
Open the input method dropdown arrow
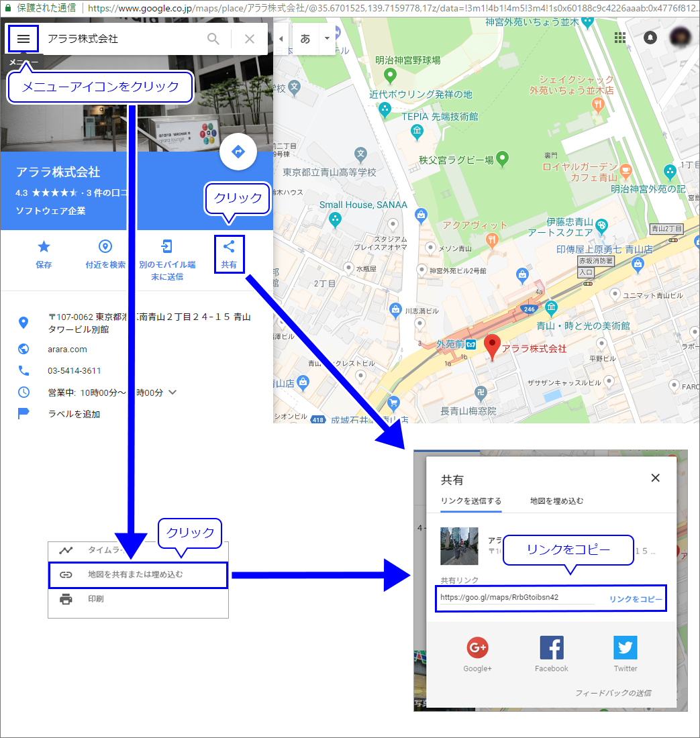tap(327, 39)
